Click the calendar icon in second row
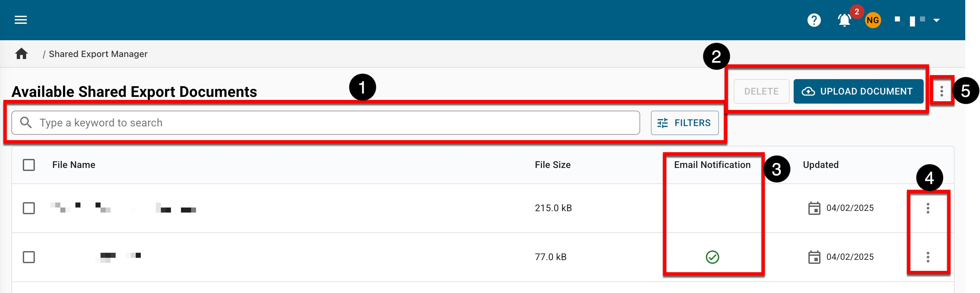980x293 pixels. pyautogui.click(x=814, y=257)
